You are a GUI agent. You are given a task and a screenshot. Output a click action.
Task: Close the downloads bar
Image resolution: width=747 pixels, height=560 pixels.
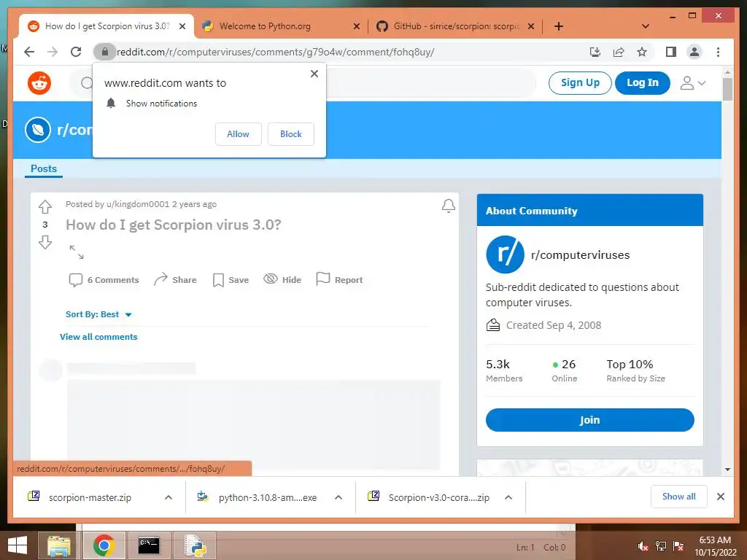[x=720, y=497]
